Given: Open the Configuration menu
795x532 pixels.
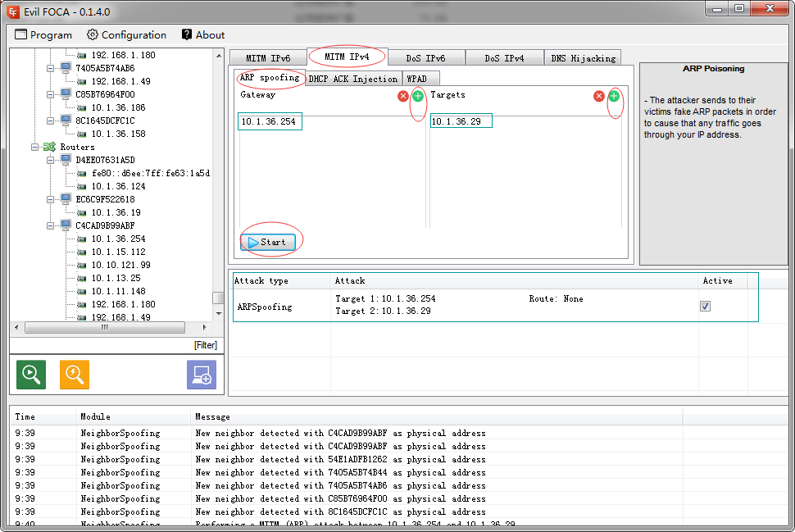Looking at the screenshot, I should coord(126,35).
